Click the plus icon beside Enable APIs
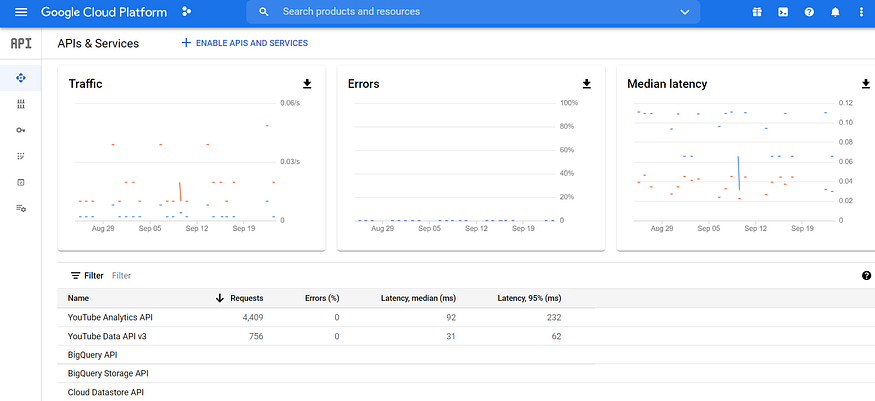 point(186,43)
